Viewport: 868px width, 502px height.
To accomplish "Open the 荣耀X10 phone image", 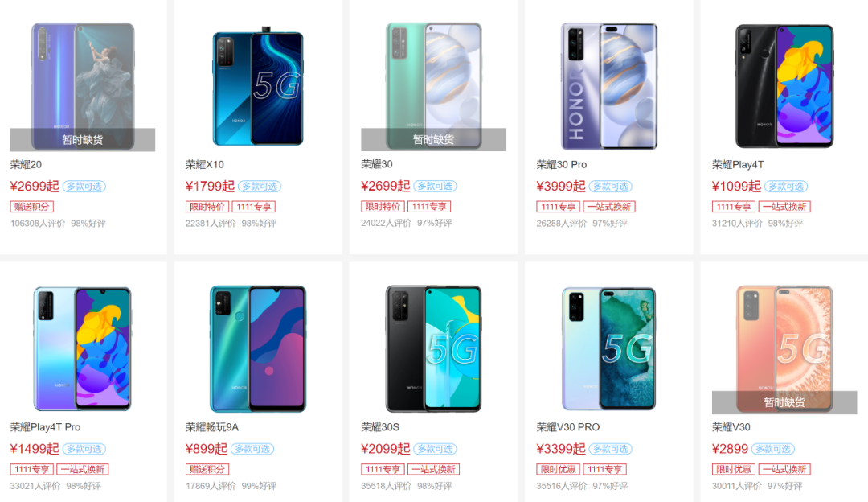I will point(258,86).
